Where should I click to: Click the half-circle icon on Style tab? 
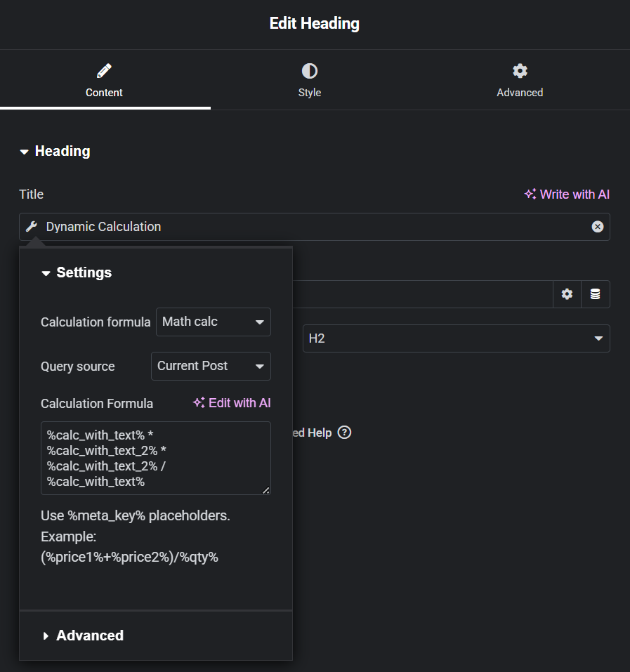click(x=310, y=71)
